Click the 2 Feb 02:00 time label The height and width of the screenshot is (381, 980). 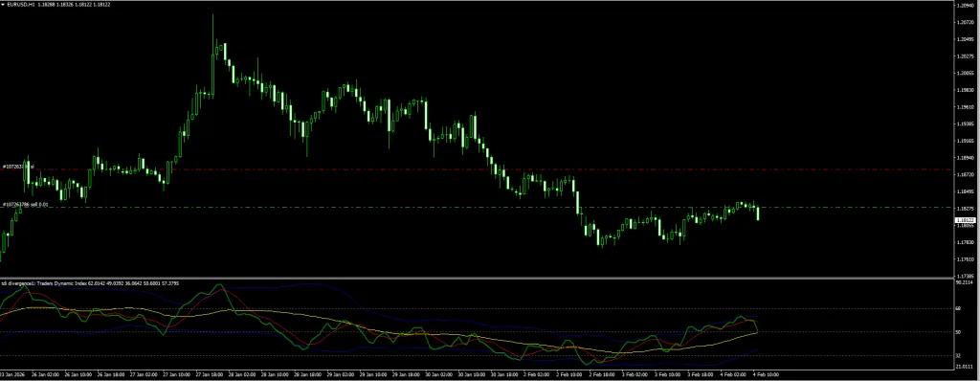pos(536,374)
